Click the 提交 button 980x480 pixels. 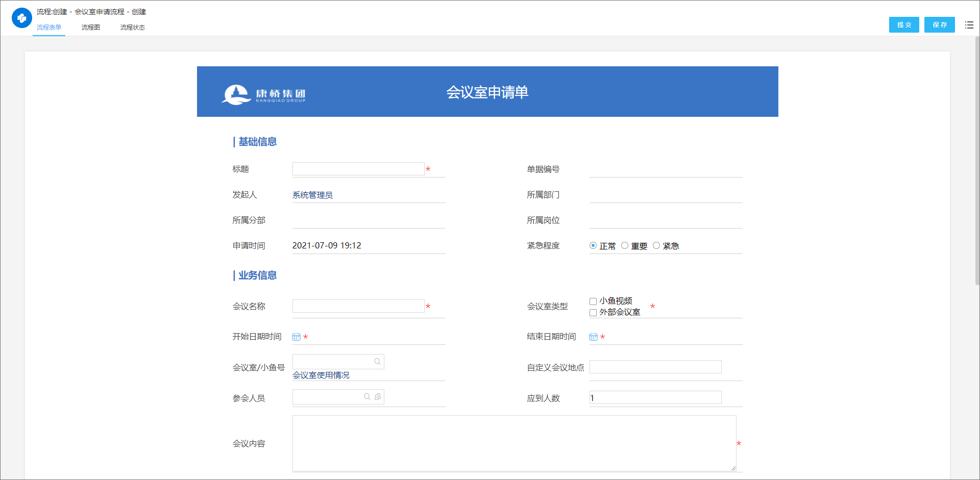(x=903, y=24)
